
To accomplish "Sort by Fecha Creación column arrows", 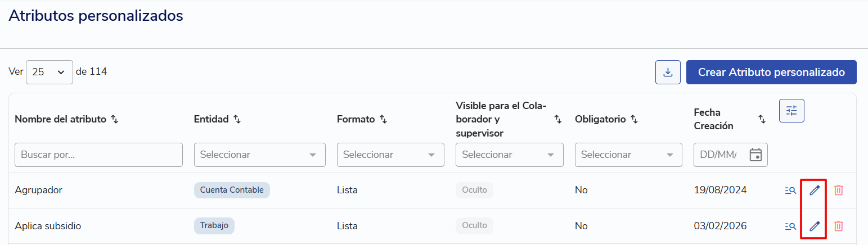I will coord(762,119).
